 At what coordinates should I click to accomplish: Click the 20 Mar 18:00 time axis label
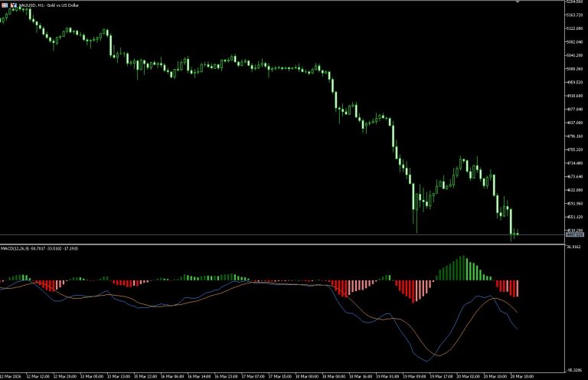522,376
